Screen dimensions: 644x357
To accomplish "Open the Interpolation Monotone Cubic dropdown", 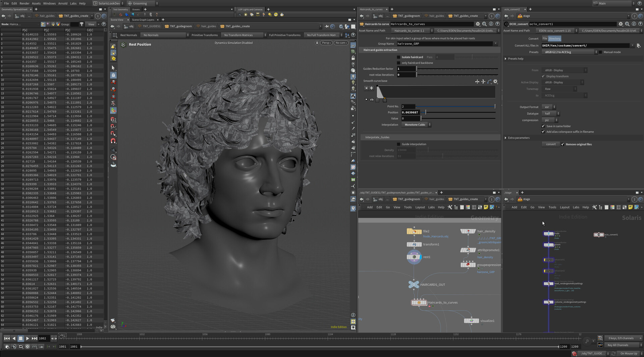I will click(x=416, y=125).
